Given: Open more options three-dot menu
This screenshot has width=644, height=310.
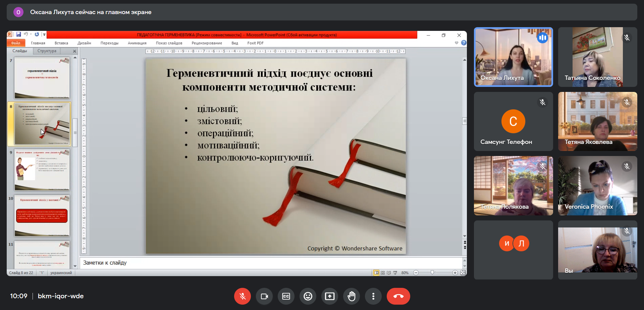Looking at the screenshot, I should (373, 296).
